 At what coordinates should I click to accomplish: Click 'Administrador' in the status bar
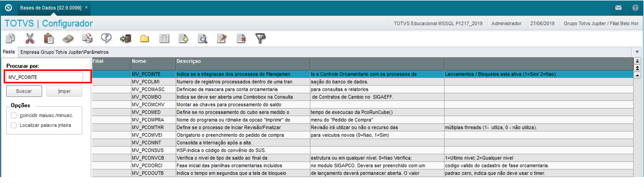pyautogui.click(x=506, y=24)
